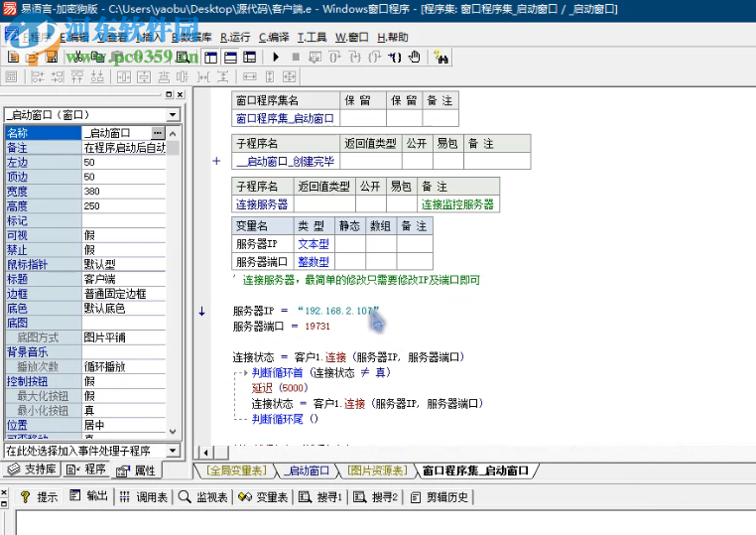Float the properties side panel

169,94
